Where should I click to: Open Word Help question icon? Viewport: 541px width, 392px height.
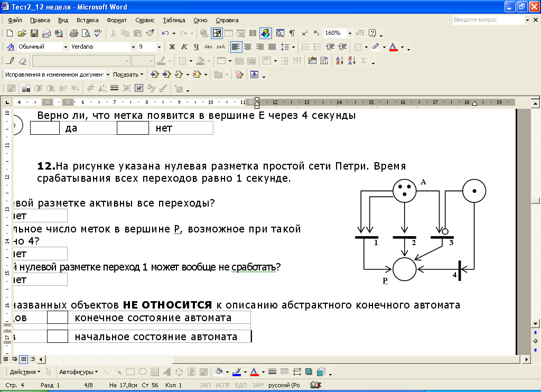coord(372,33)
